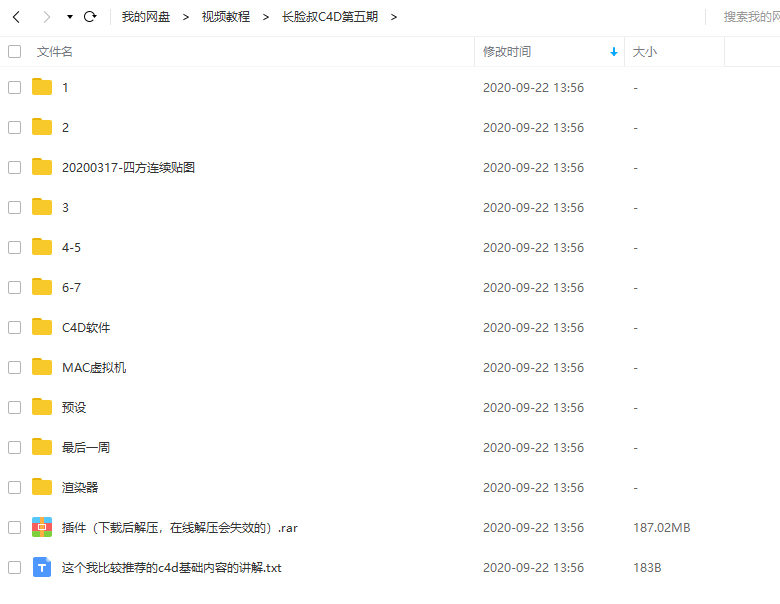Navigate to 视频教程 breadcrumb
Viewport: 780px width, 604px height.
coord(225,17)
